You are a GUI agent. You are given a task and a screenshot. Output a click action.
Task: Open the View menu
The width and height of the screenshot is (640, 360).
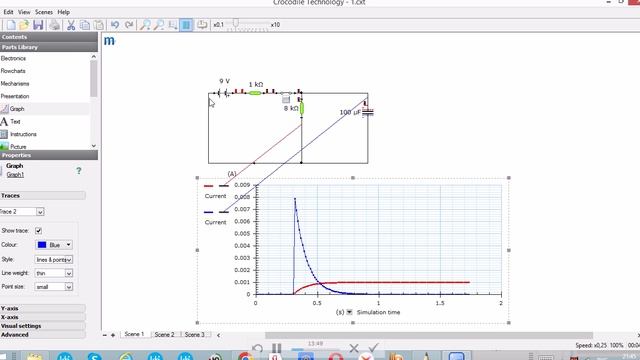pyautogui.click(x=24, y=12)
